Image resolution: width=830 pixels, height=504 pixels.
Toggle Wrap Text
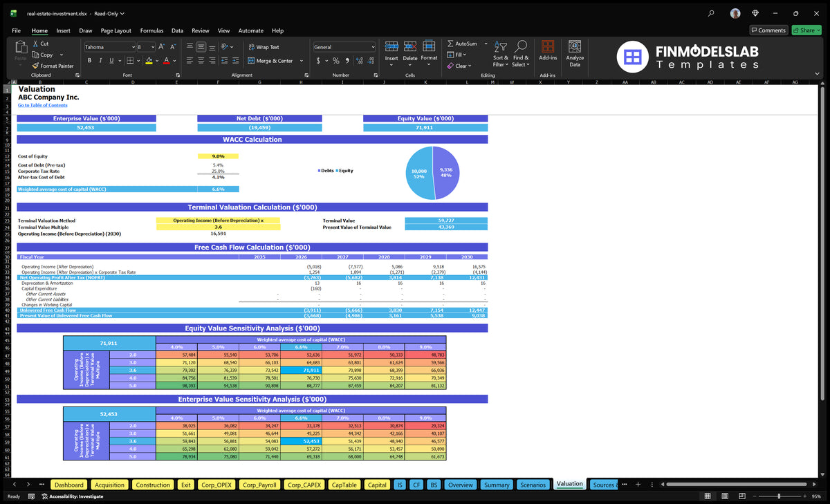coord(264,47)
